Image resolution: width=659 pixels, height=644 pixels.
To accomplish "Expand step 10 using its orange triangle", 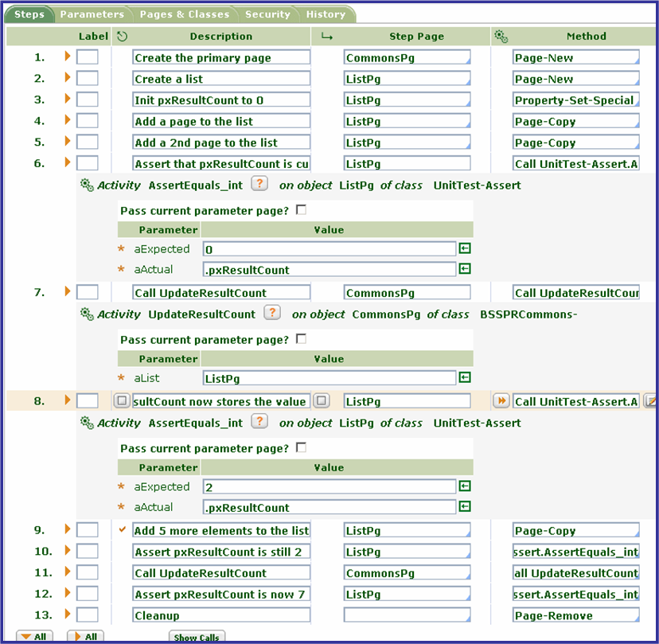I will coord(67,550).
